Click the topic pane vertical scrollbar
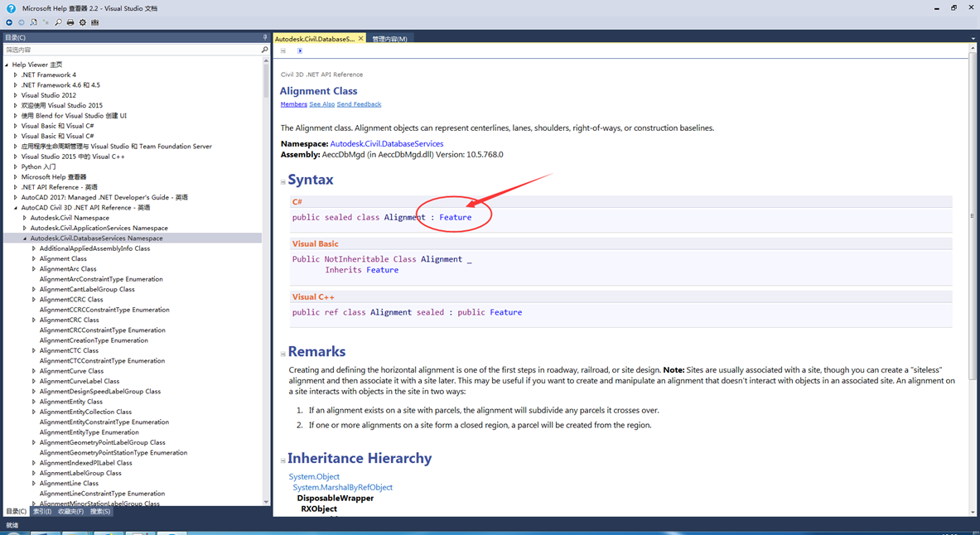Screen dimensions: 980x535 click(x=973, y=215)
